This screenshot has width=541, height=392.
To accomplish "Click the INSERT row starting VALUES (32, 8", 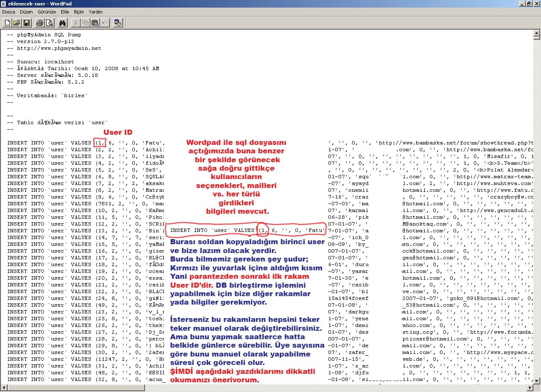I will (x=86, y=379).
